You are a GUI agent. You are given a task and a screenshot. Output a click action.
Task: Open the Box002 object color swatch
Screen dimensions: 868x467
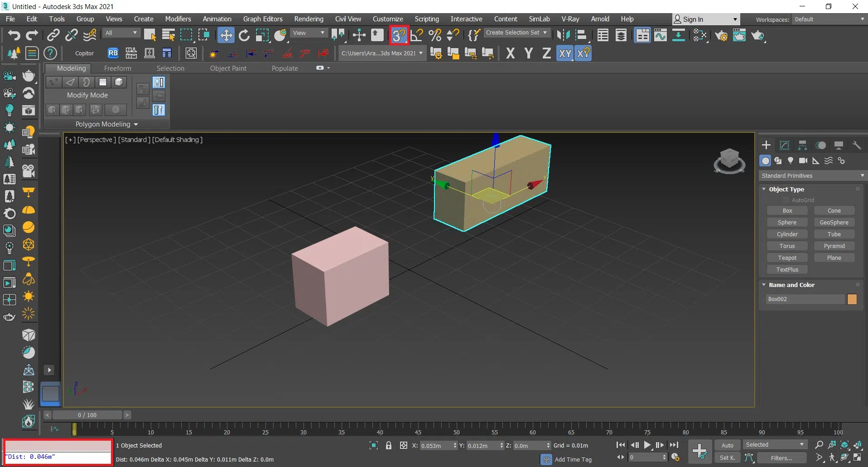click(x=852, y=299)
